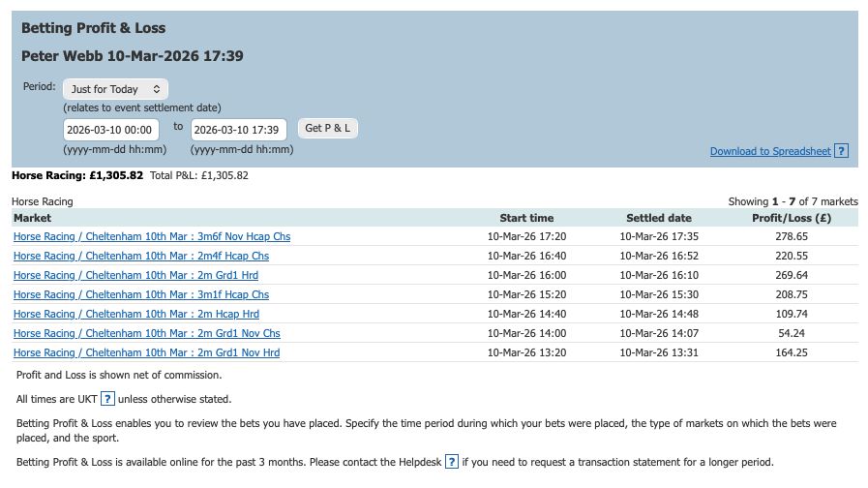Select the 220.55 profit value
Screen dimensions: 868x488
(792, 256)
